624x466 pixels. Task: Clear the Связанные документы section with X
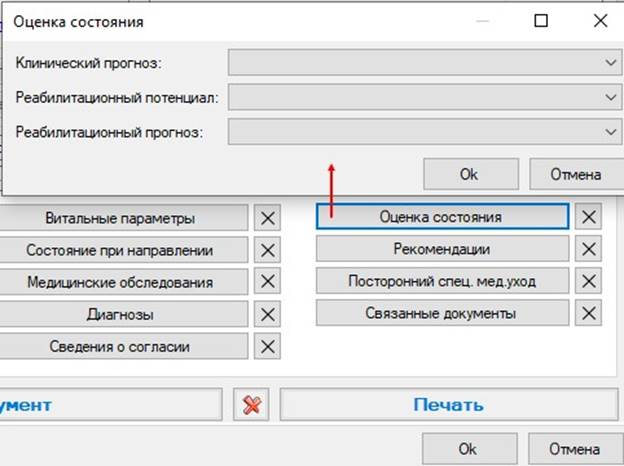coord(588,313)
